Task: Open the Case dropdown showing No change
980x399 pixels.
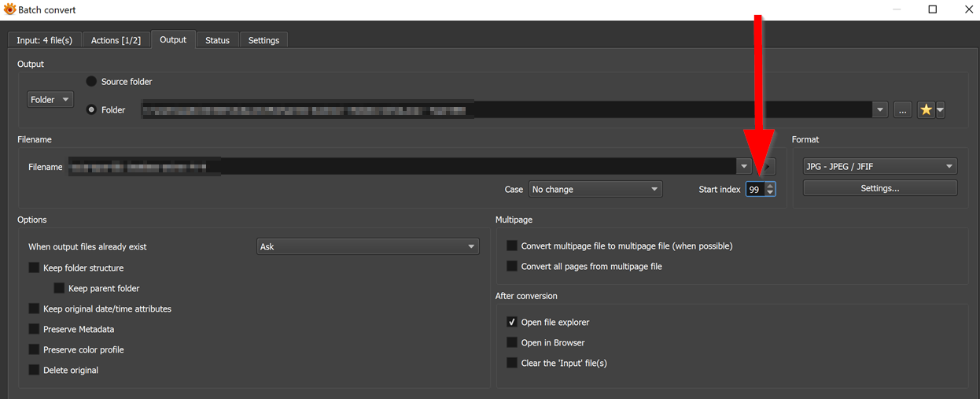Action: coord(595,190)
